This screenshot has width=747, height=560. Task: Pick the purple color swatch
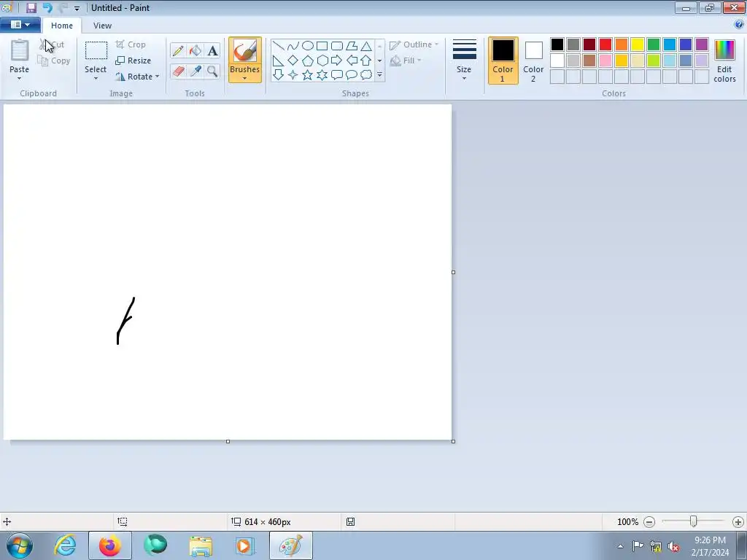tap(701, 44)
